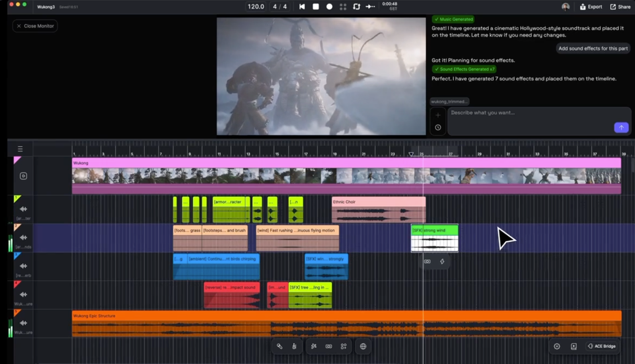Open the grid-plus tool in bottom toolbar
Screen dimensions: 635x364
pos(343,346)
